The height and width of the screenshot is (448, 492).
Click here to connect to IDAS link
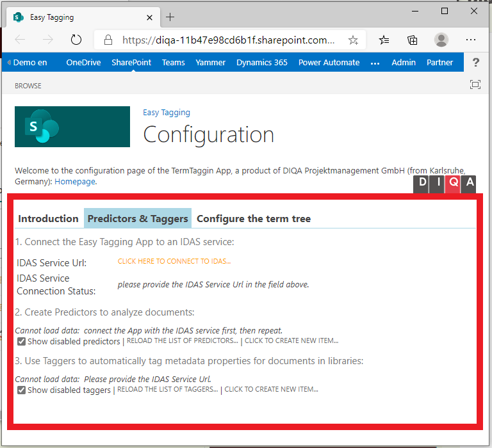click(174, 261)
